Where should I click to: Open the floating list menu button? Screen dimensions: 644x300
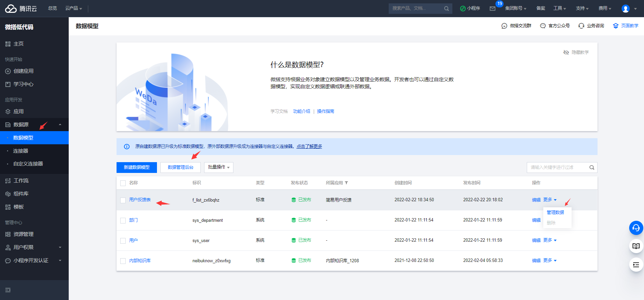[x=636, y=265]
